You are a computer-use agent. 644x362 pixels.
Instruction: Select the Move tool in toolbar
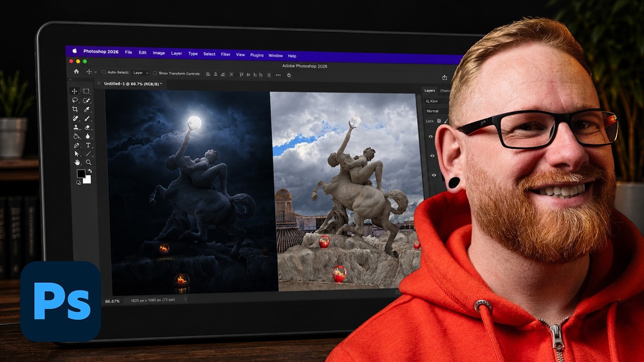coord(74,91)
